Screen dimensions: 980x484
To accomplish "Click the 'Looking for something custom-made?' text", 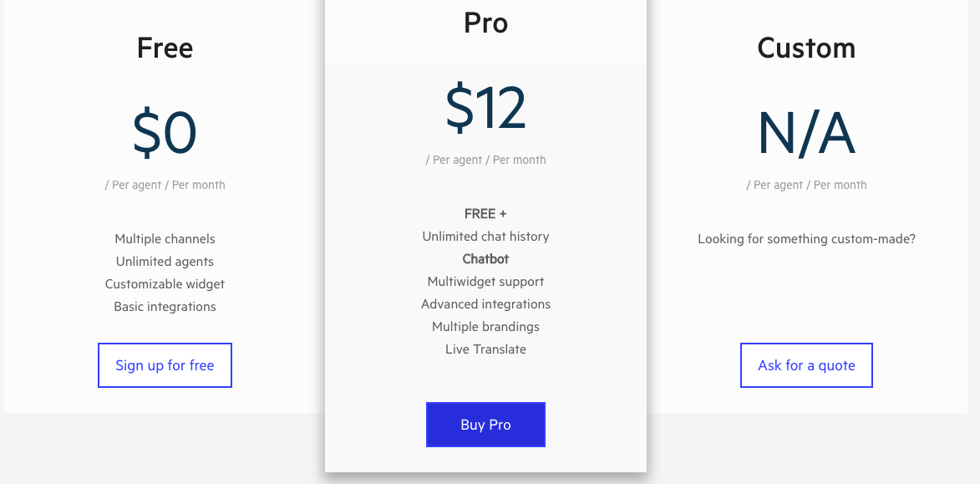I will pos(806,239).
